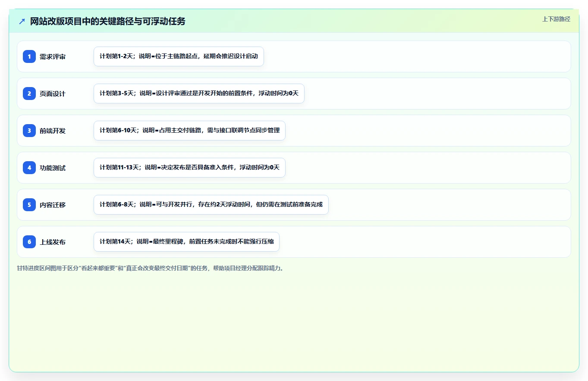Click the 功能测试 task name
588x381 pixels.
coord(53,168)
